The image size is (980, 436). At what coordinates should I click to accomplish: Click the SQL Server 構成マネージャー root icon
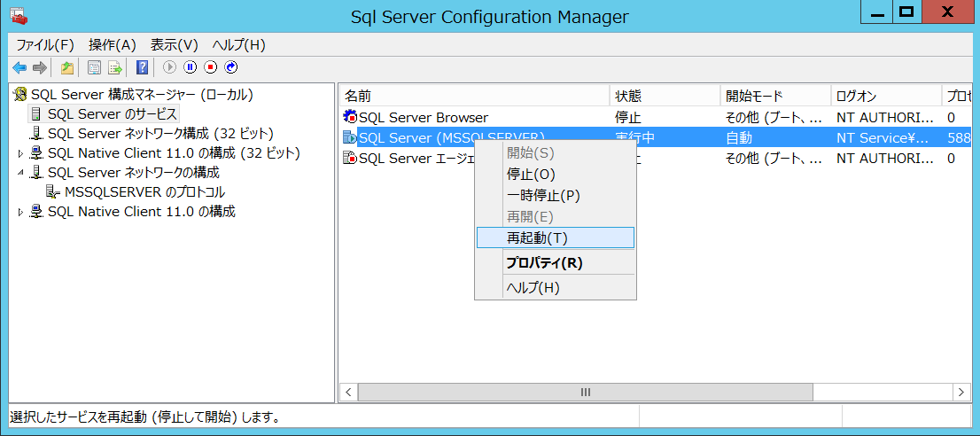21,95
